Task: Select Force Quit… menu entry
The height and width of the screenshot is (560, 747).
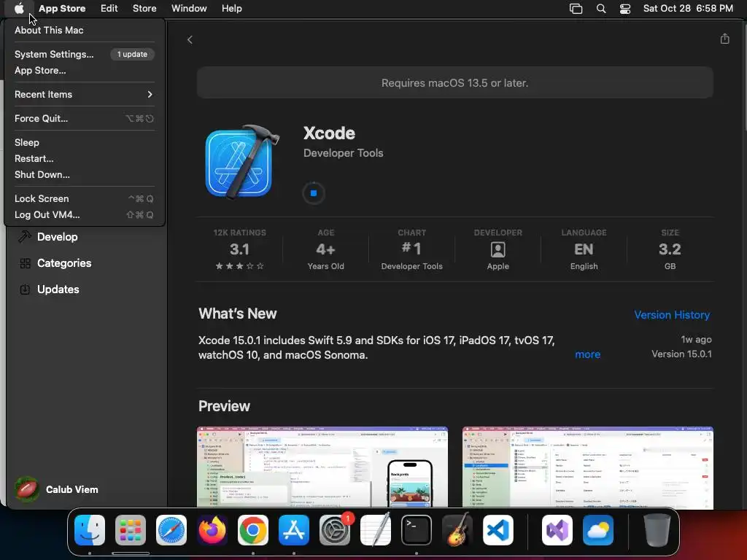Action: click(85, 118)
